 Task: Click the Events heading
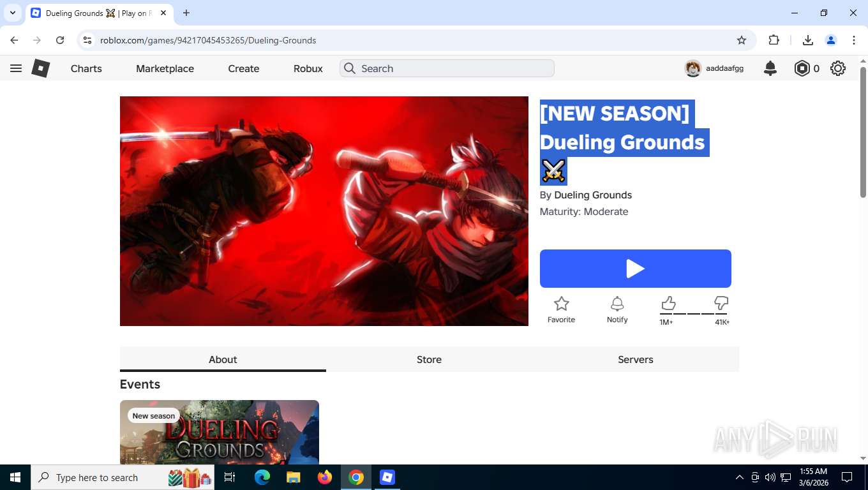[140, 384]
